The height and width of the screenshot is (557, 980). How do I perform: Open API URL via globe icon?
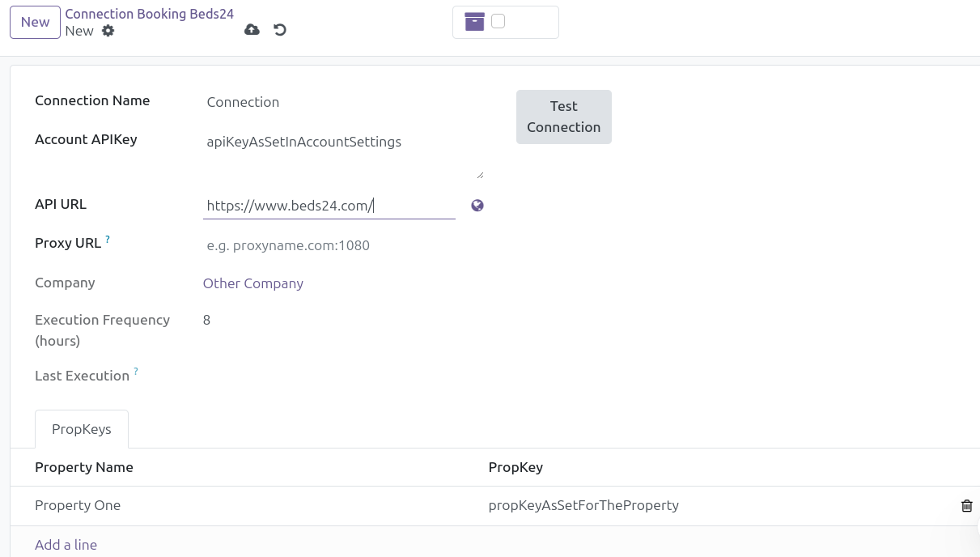click(477, 206)
